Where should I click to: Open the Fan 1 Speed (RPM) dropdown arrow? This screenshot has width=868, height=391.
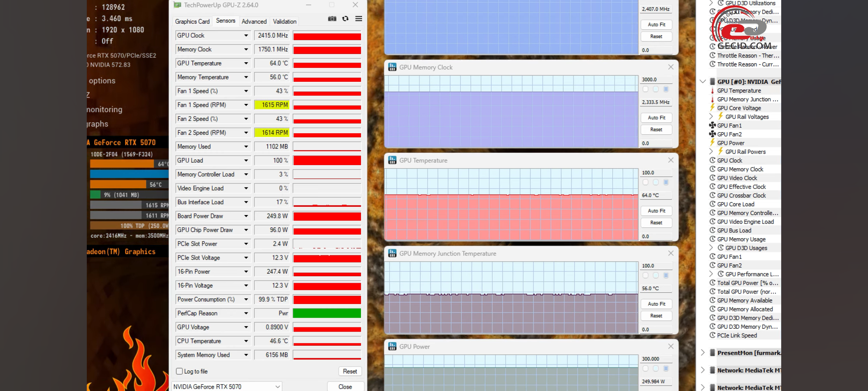click(246, 105)
